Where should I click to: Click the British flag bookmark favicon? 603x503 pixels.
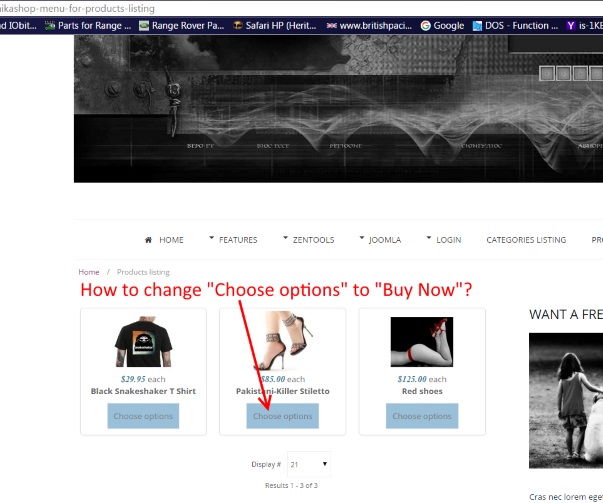point(331,26)
